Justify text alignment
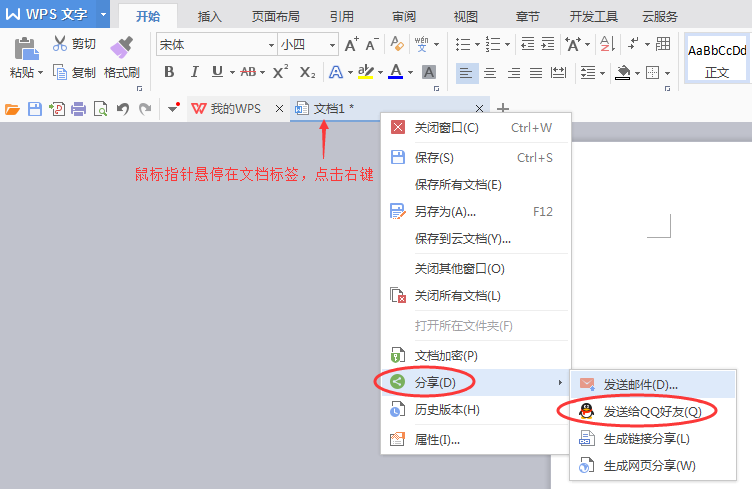Image resolution: width=752 pixels, height=489 pixels. (x=536, y=73)
